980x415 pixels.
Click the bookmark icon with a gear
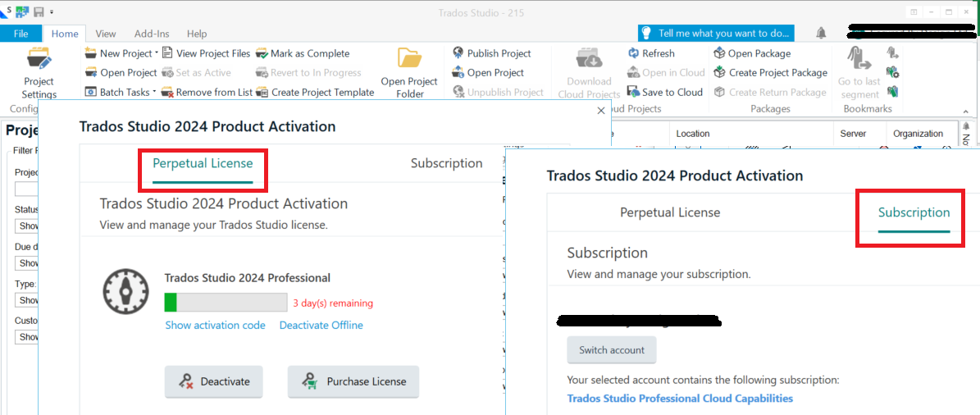click(892, 72)
